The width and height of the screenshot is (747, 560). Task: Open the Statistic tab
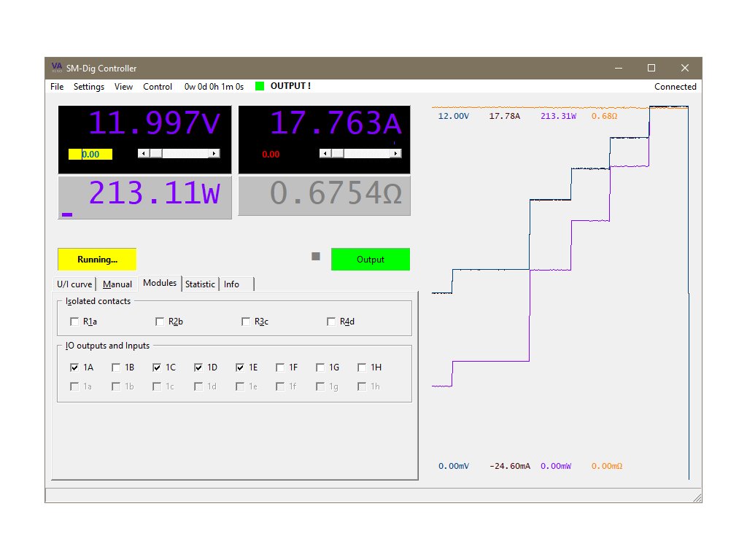[x=200, y=284]
